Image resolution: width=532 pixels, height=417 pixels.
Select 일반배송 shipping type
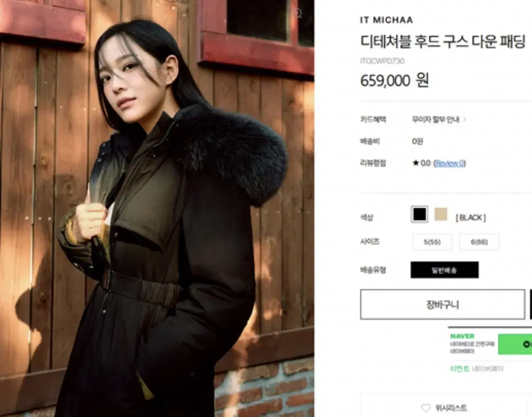pos(444,270)
